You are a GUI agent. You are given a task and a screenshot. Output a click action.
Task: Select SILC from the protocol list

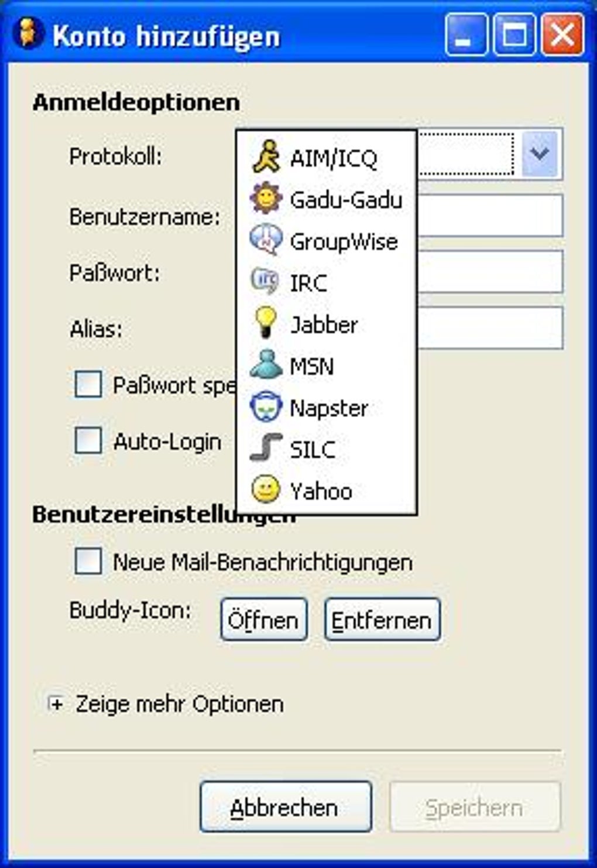coord(313,449)
